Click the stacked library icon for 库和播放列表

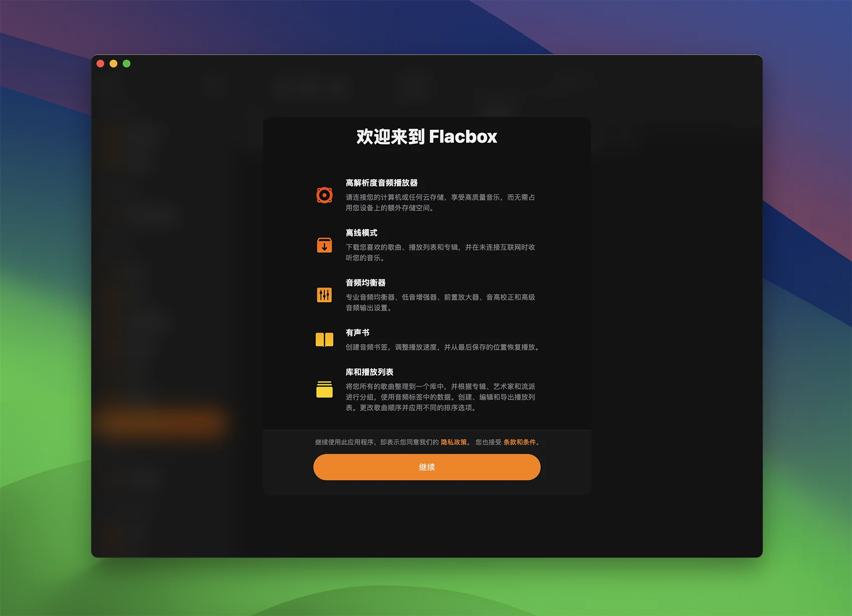coord(324,389)
